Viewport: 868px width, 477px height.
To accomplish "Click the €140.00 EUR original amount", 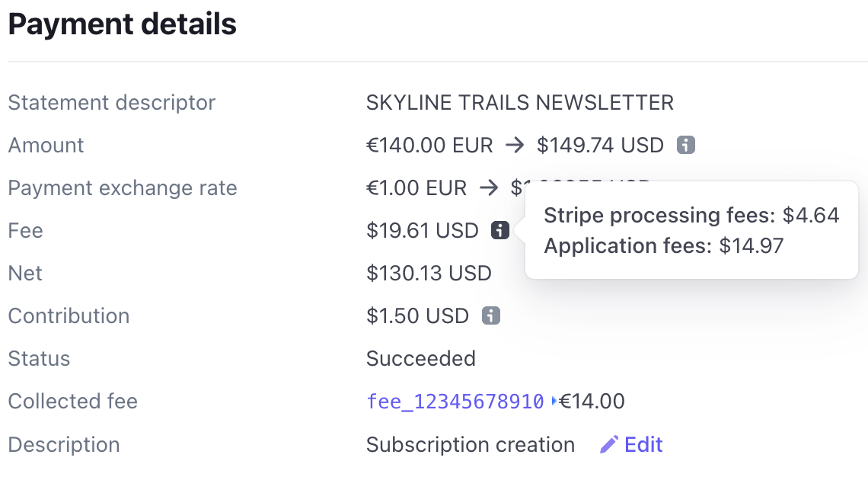I will [x=429, y=145].
